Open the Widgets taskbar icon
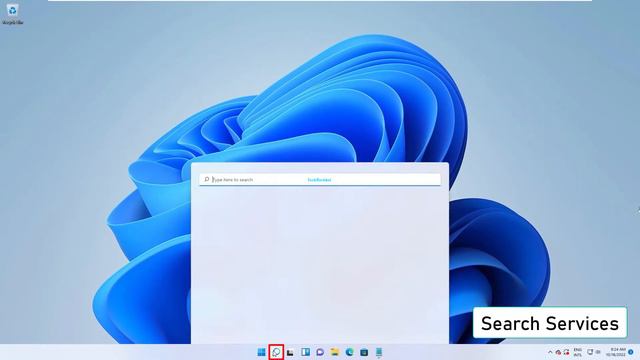The width and height of the screenshot is (640, 360). point(305,352)
